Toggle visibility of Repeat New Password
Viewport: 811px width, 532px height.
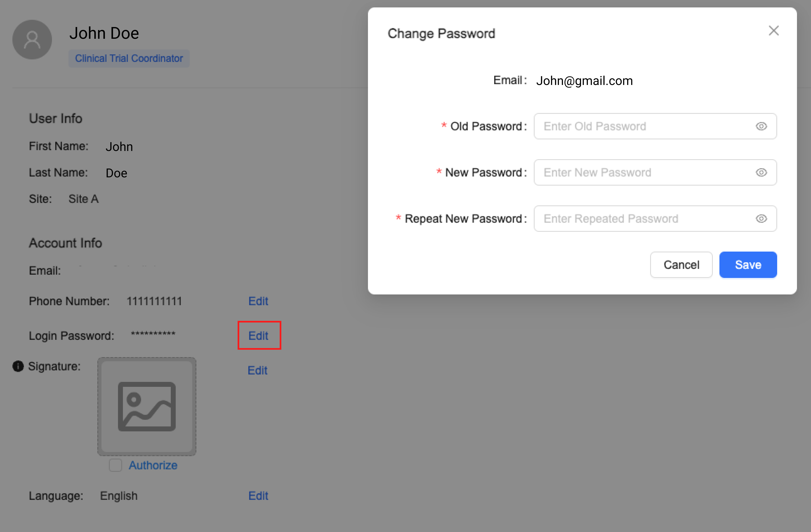[761, 219]
